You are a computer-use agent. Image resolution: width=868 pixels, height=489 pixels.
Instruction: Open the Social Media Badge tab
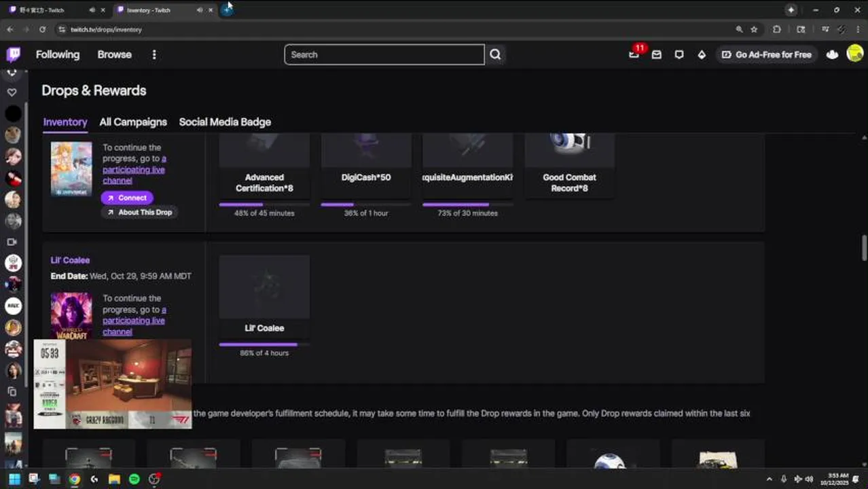click(225, 122)
